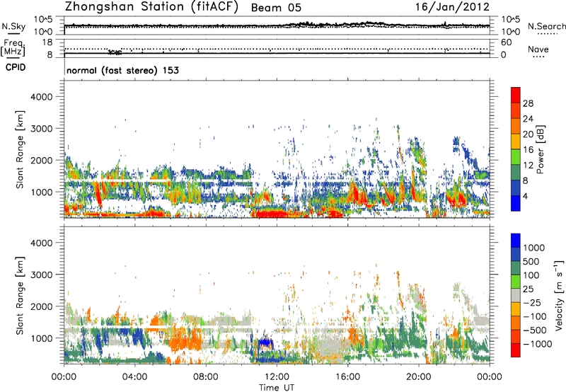Click '1000' tick on velocity panel y-axis
Image resolution: width=566 pixels, height=392 pixels.
pyautogui.click(x=42, y=338)
